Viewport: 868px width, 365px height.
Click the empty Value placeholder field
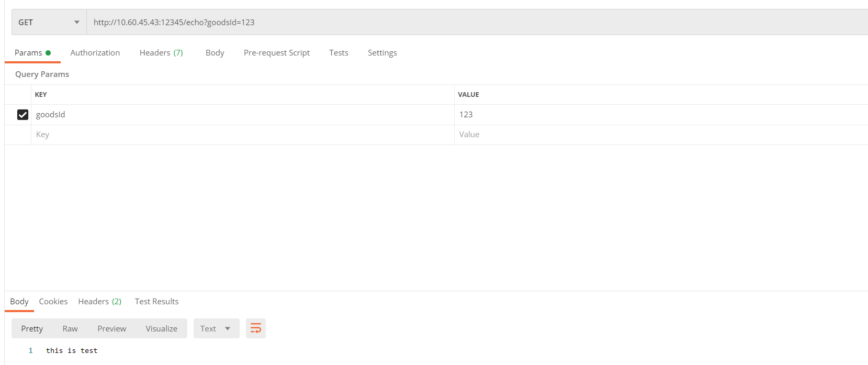(661, 135)
